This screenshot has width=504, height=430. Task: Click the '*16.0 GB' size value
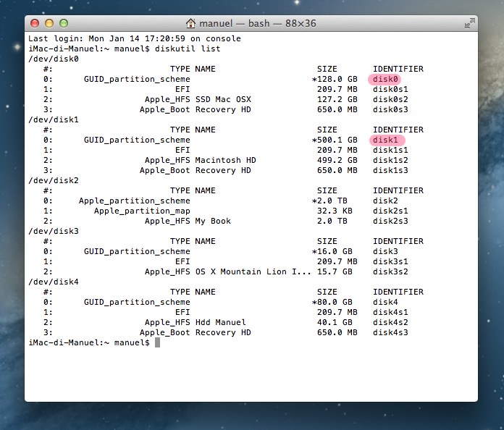coord(332,251)
